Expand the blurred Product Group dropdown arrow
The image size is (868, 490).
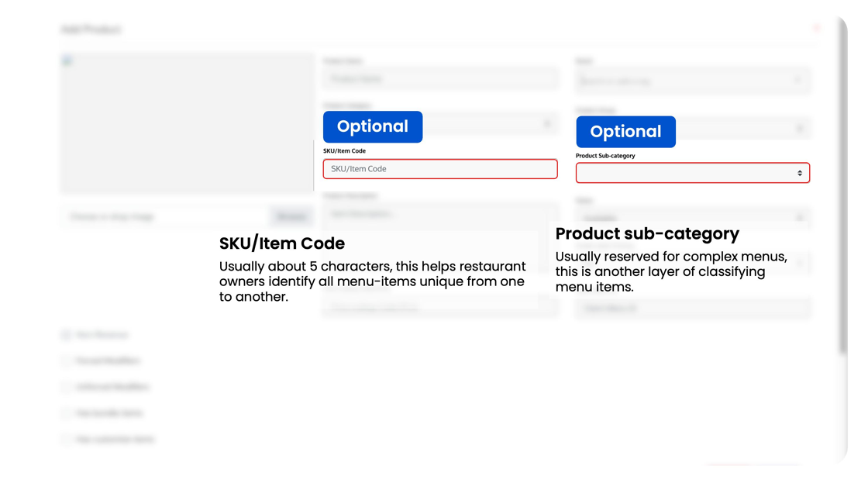tap(800, 129)
